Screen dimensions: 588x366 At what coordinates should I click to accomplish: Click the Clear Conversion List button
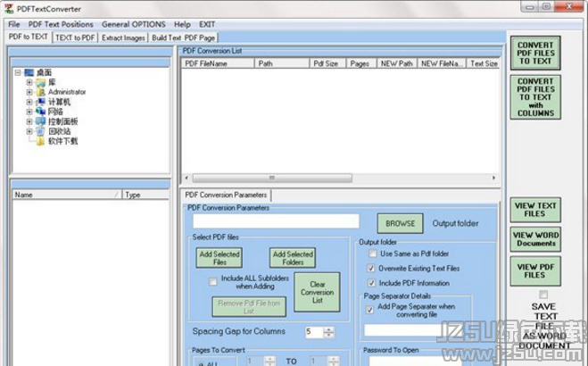coord(318,292)
